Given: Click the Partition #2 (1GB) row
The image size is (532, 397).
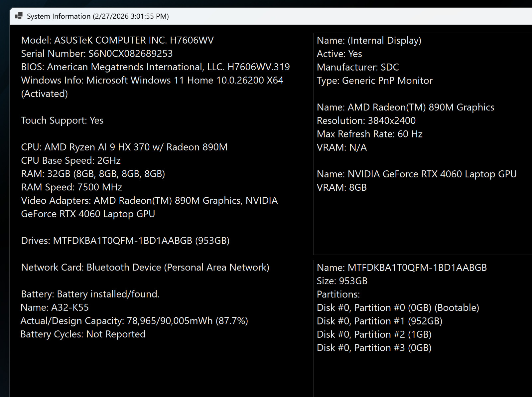Looking at the screenshot, I should coord(374,334).
